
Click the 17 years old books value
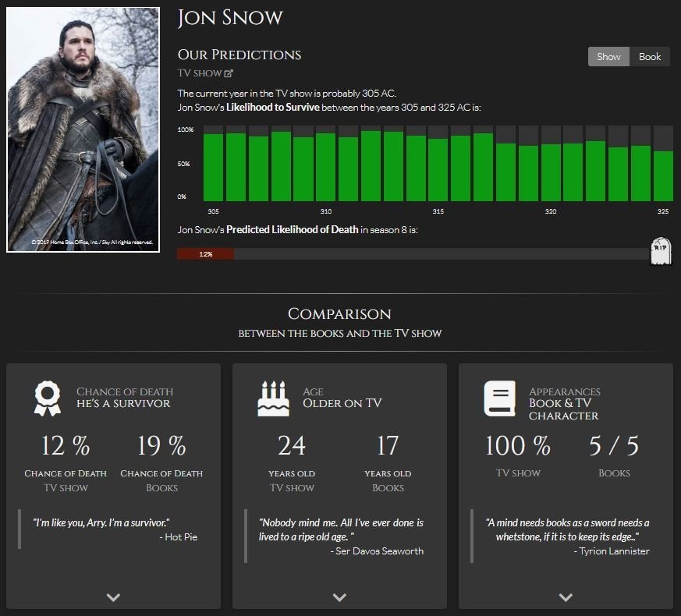388,445
